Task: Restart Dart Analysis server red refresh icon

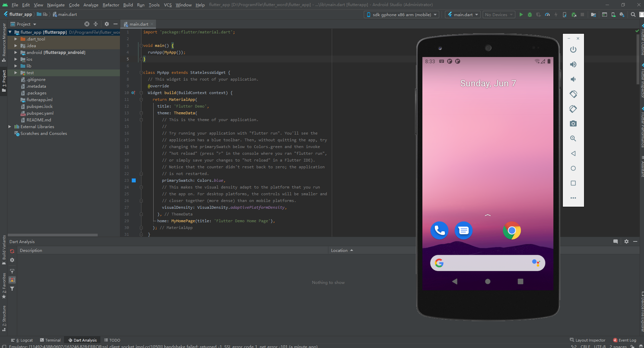Action: (x=12, y=251)
